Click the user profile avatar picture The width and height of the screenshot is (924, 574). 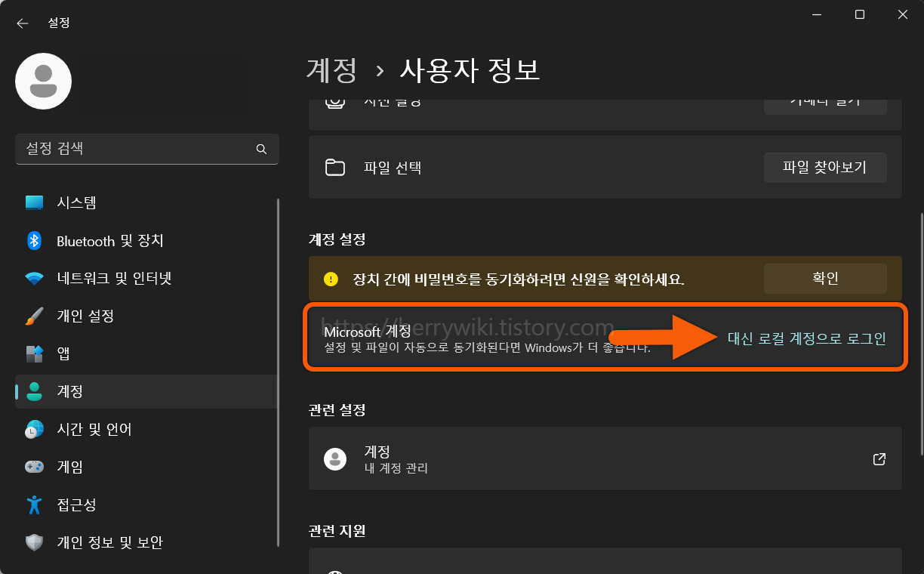(43, 81)
